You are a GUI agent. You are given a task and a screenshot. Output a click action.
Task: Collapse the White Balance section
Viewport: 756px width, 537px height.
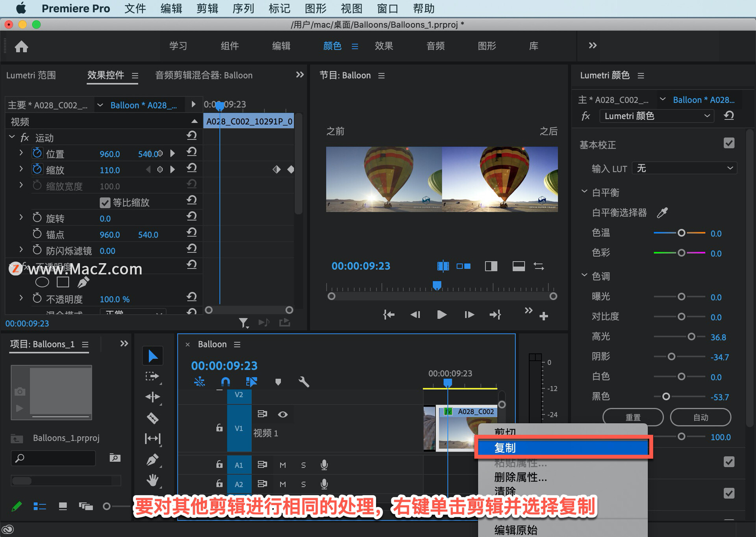point(584,192)
